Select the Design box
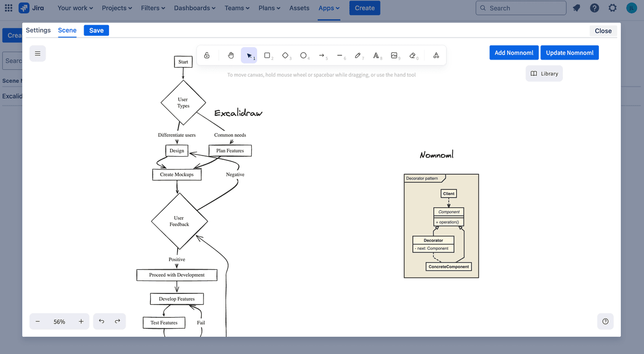This screenshot has width=644, height=354. (x=177, y=151)
